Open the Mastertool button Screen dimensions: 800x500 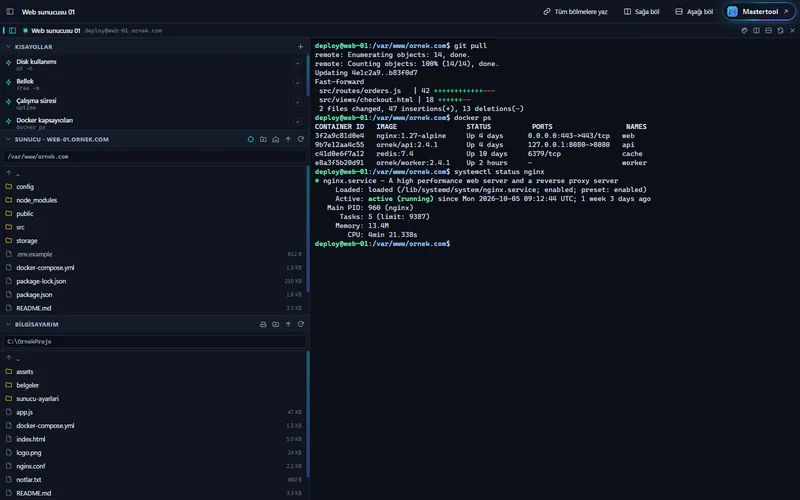(x=760, y=11)
